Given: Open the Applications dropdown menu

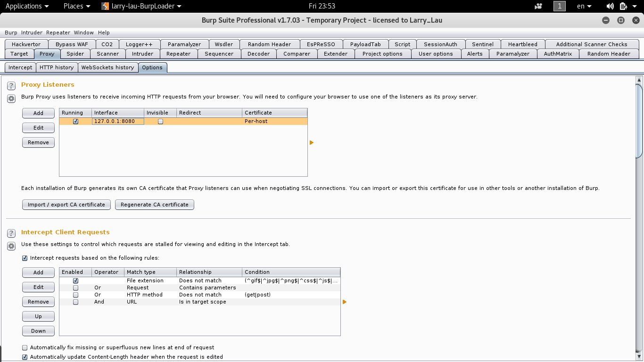Looking at the screenshot, I should (27, 6).
